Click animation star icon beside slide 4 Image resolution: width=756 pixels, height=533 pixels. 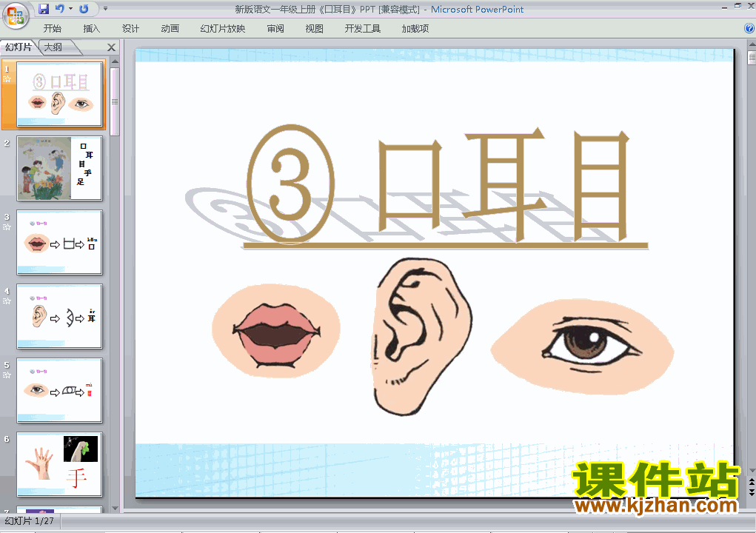pyautogui.click(x=7, y=301)
